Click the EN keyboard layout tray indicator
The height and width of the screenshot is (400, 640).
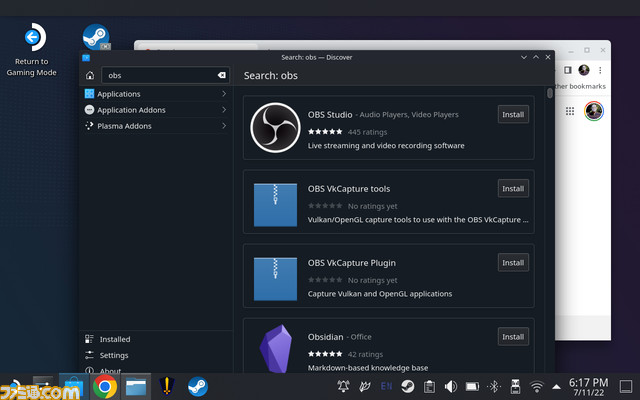tap(386, 386)
